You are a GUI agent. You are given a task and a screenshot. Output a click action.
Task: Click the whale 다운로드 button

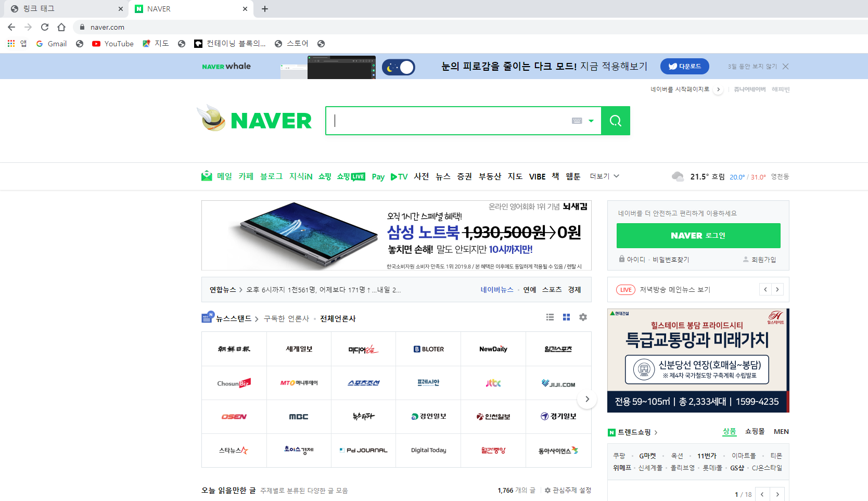[685, 67]
